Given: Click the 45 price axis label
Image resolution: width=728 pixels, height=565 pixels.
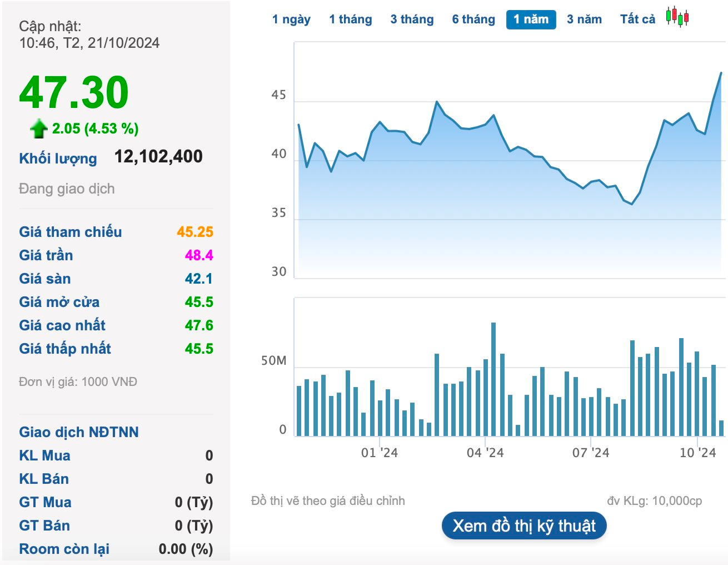Looking at the screenshot, I should click(x=278, y=95).
